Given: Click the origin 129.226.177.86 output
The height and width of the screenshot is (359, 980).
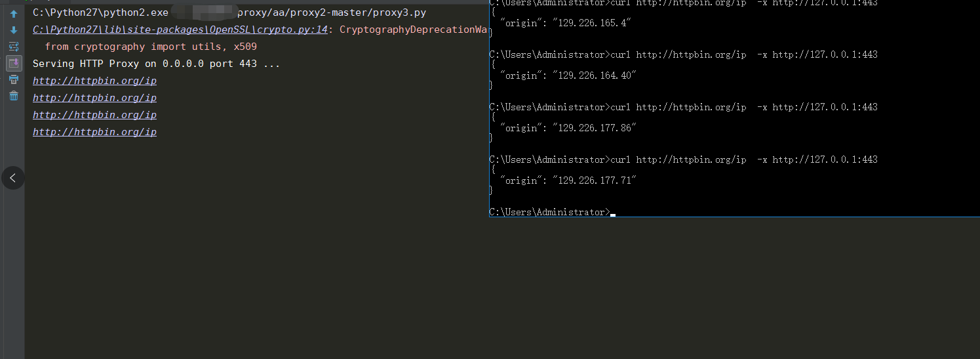Looking at the screenshot, I should (x=568, y=128).
